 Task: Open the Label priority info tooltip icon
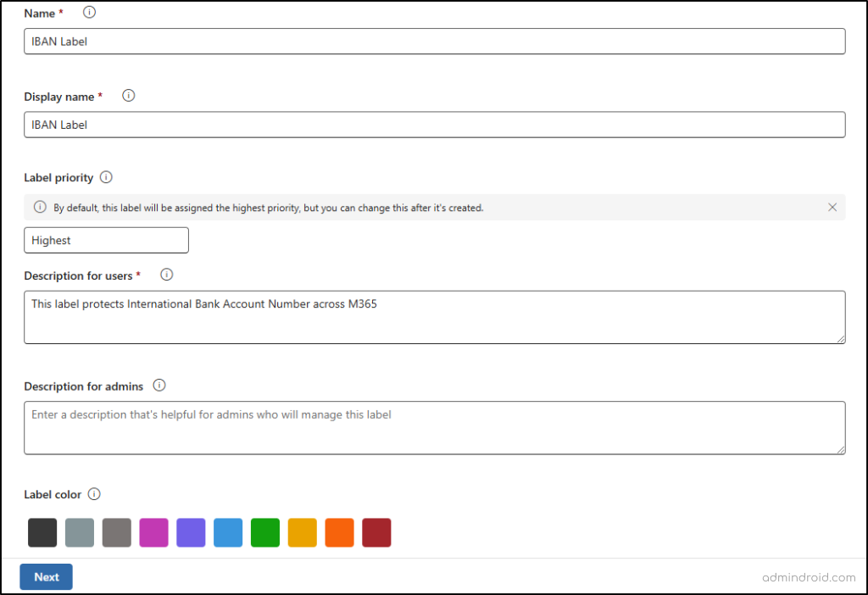tap(106, 177)
